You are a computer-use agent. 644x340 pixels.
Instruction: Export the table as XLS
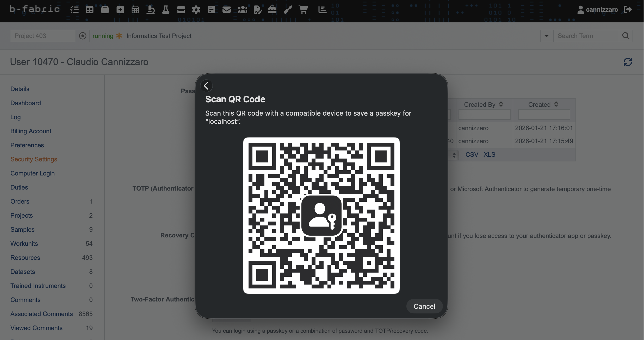coord(490,155)
